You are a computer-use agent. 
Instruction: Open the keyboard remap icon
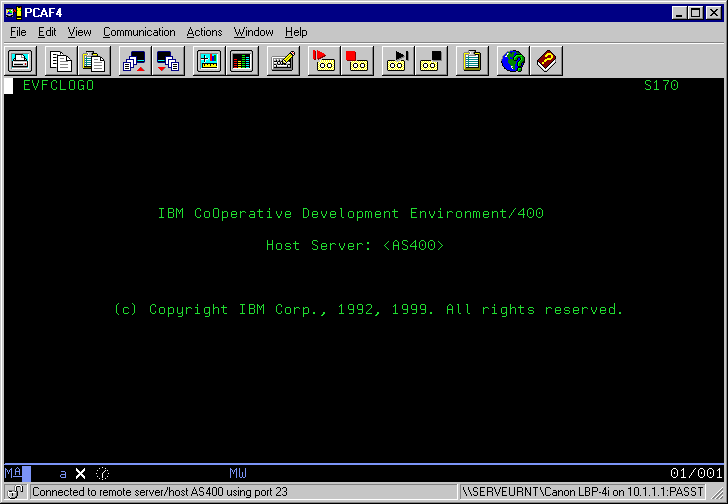tap(282, 61)
